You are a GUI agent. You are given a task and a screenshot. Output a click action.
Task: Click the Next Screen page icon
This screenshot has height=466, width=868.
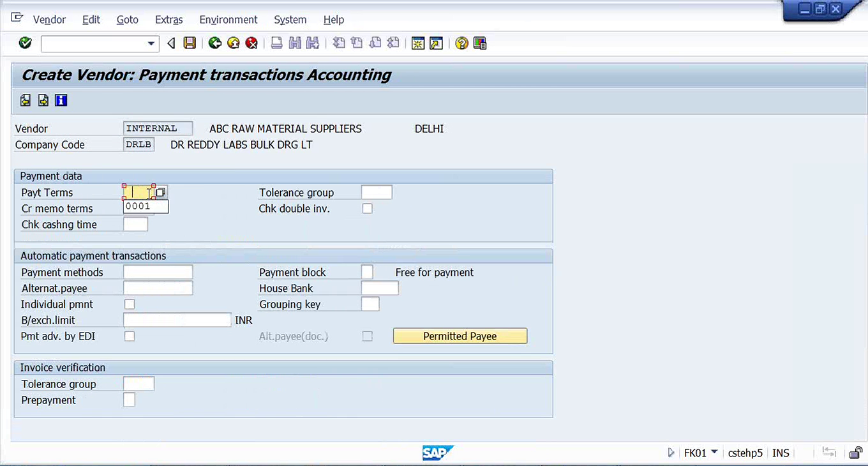coord(43,100)
